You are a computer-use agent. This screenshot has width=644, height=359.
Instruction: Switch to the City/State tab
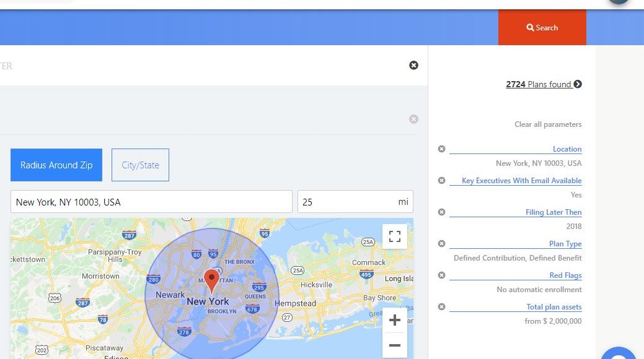[x=140, y=165]
